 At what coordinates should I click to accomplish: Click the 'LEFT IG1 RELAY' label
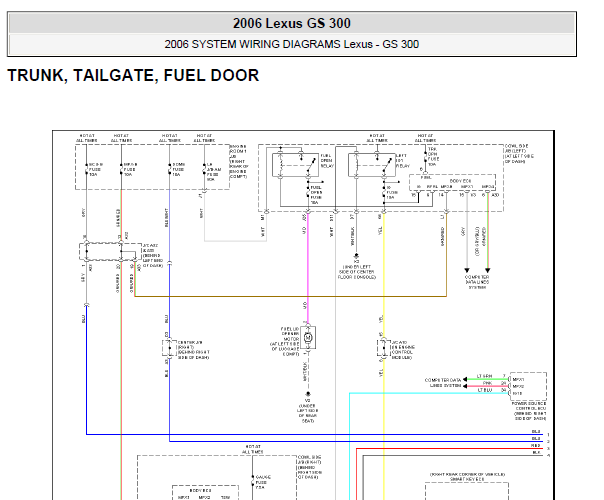pos(403,161)
